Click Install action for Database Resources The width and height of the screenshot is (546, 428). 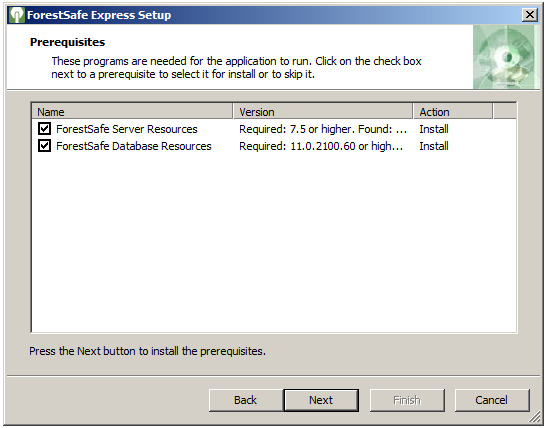tap(434, 146)
